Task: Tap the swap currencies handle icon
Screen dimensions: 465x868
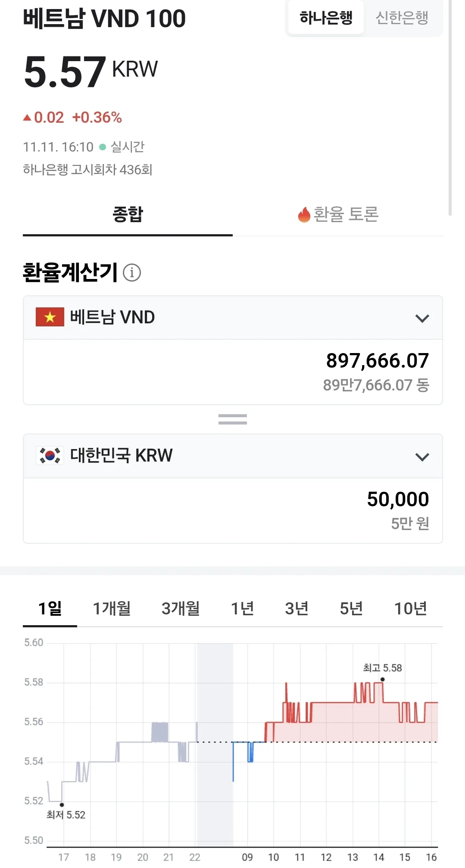Action: click(x=233, y=419)
